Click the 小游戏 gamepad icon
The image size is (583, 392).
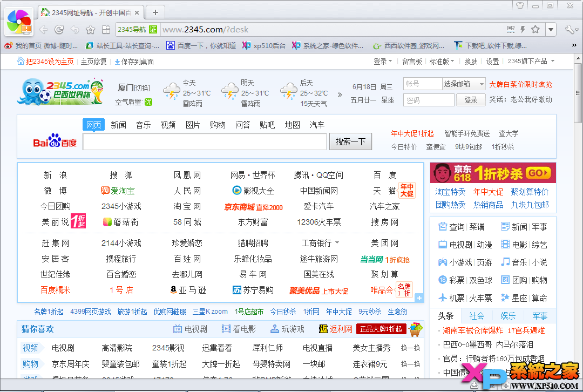click(x=443, y=262)
